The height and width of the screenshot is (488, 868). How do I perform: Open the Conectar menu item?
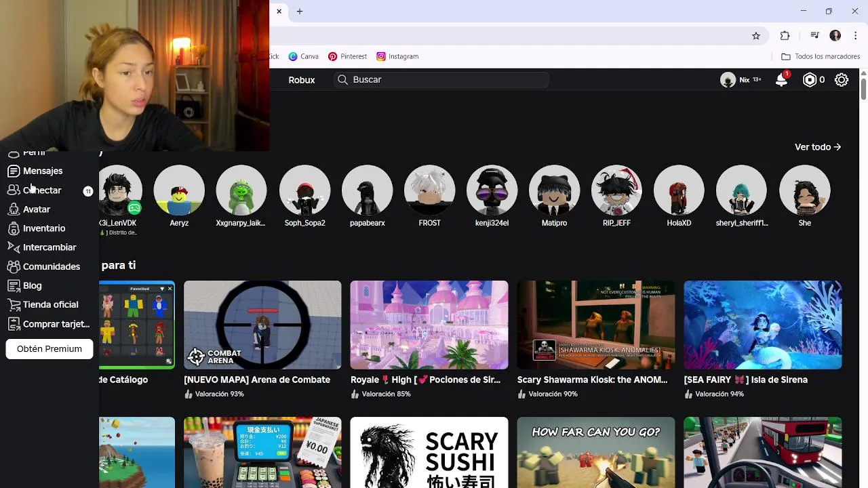pyautogui.click(x=50, y=190)
